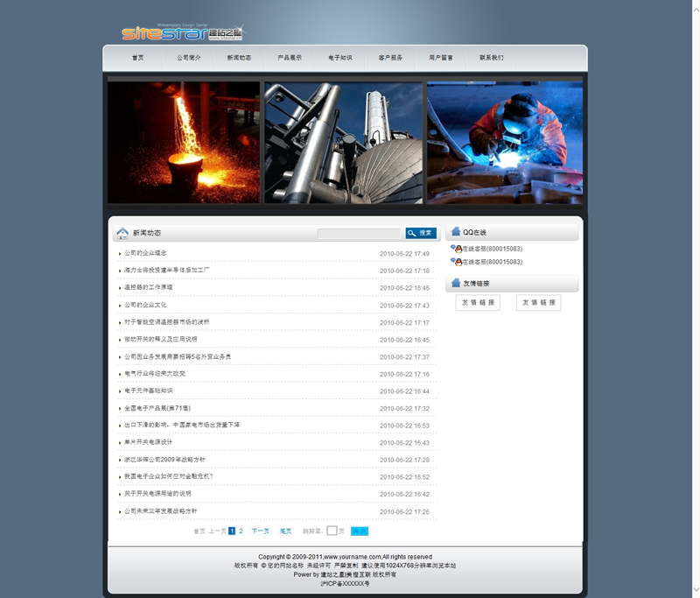Open the 产品展示 navigation menu item
700x598 pixels.
(x=290, y=58)
